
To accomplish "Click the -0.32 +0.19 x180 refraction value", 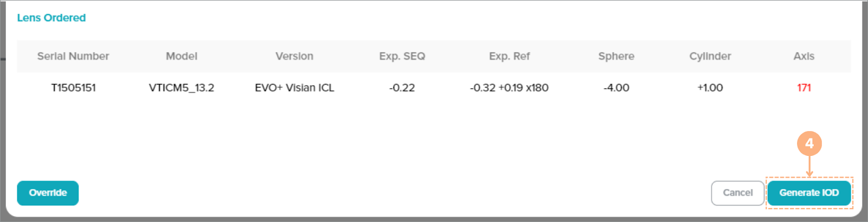I will tap(509, 88).
